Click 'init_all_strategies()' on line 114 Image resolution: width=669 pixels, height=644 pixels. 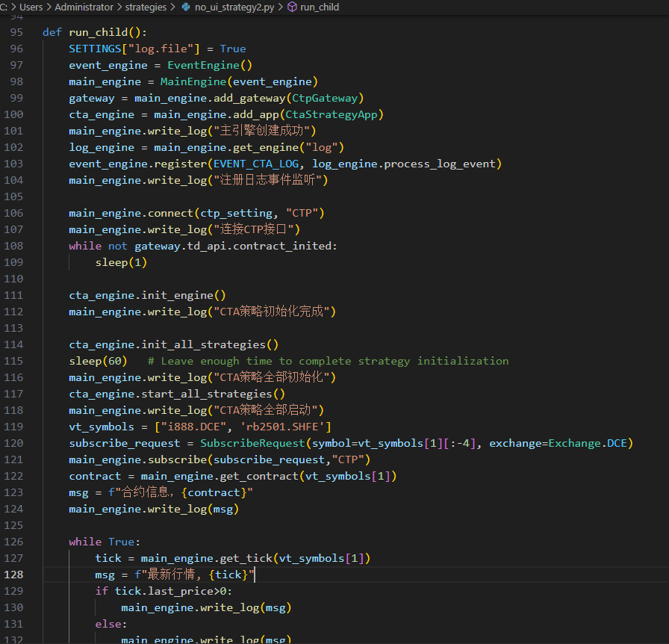click(x=210, y=344)
